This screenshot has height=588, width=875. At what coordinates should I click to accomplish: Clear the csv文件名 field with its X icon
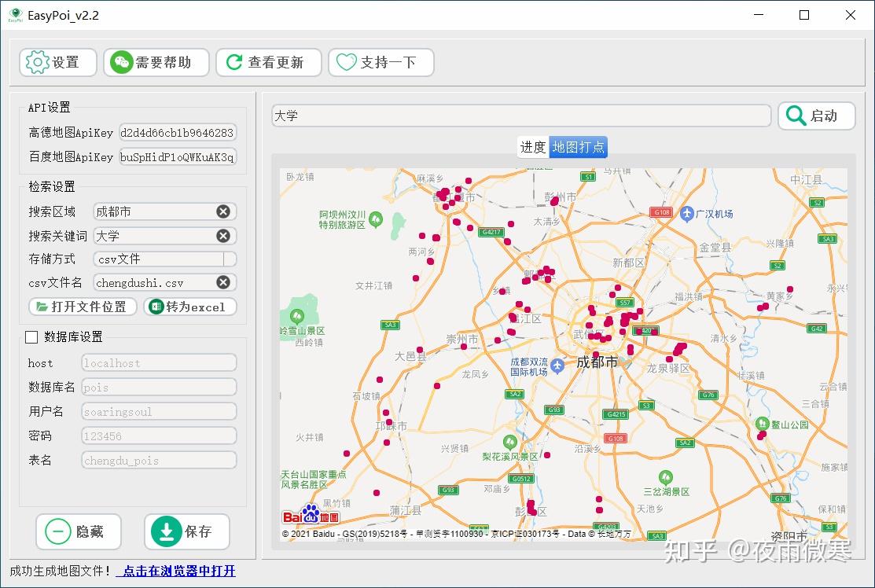click(x=223, y=282)
